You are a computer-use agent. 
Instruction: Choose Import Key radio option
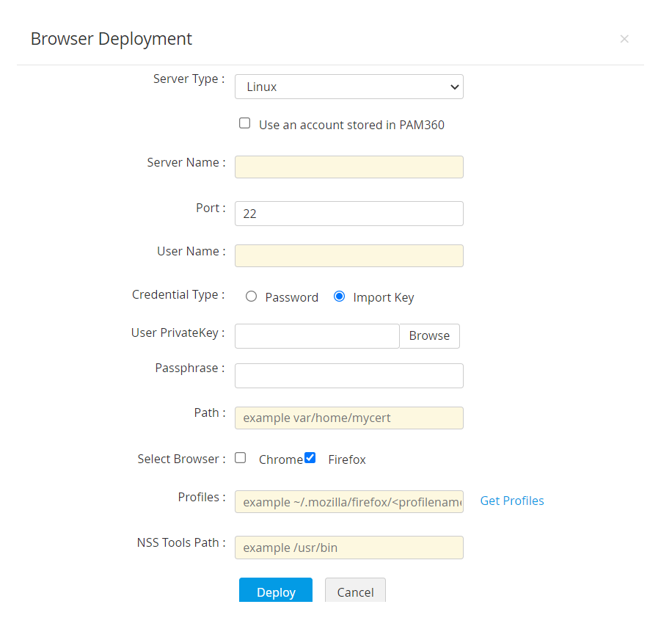[x=339, y=297]
